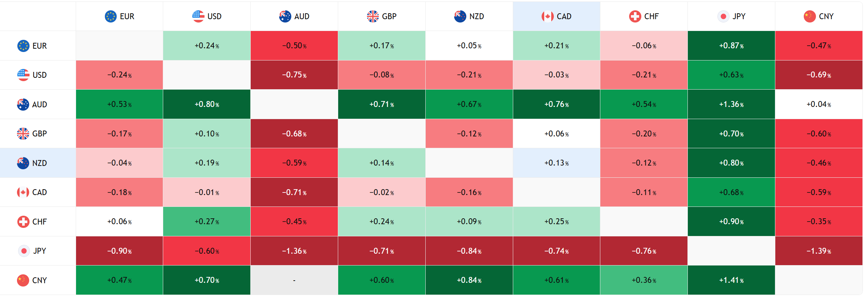Click the CAD flag icon in row header
Image resolution: width=868 pixels, height=302 pixels.
click(x=23, y=192)
